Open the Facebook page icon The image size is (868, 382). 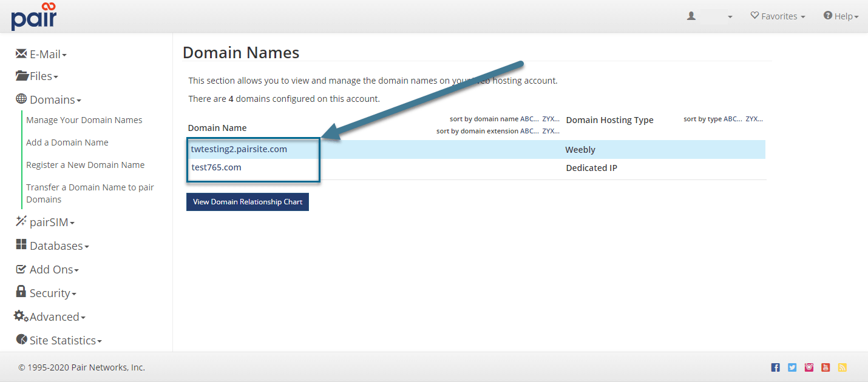776,367
